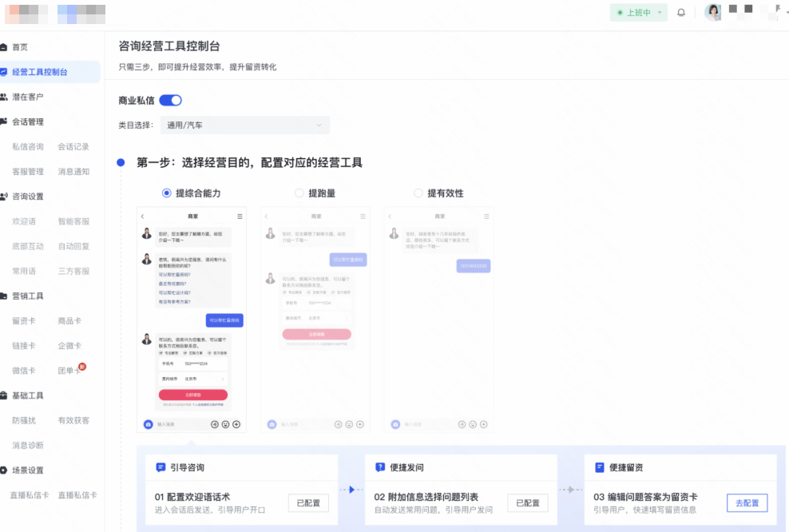The width and height of the screenshot is (789, 532).
Task: Open 私信咨询 submenu item
Action: 28,146
